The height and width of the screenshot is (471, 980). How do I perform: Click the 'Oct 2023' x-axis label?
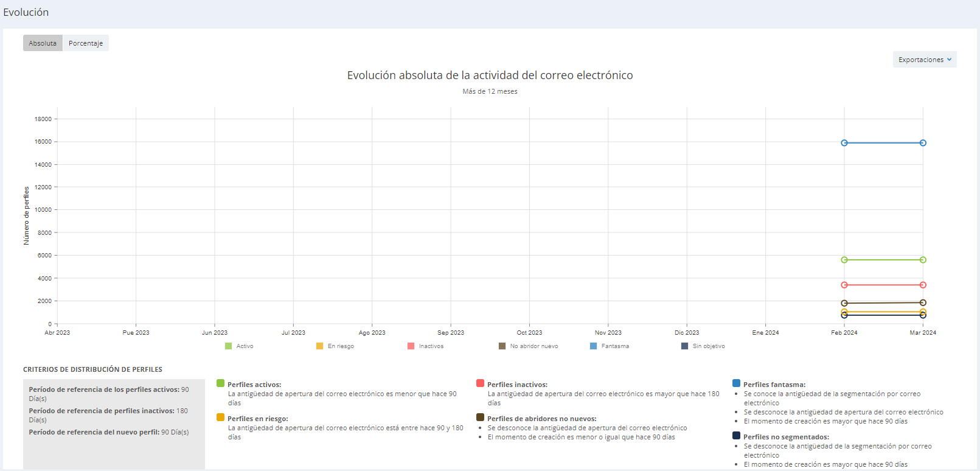(x=529, y=333)
